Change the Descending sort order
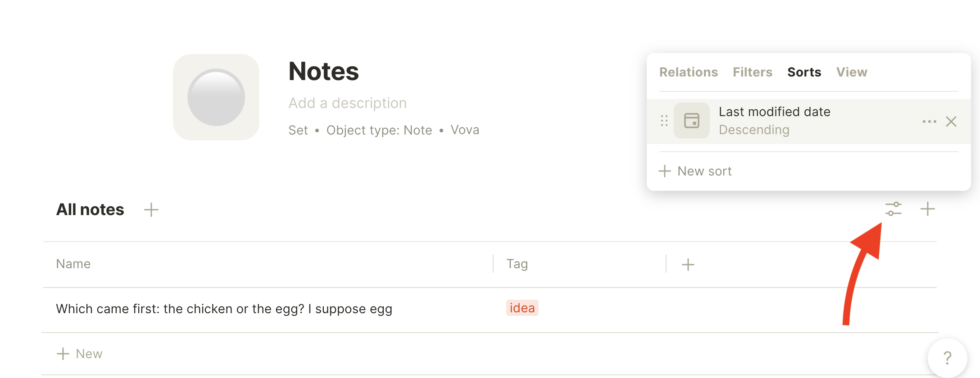This screenshot has width=980, height=378. 754,130
